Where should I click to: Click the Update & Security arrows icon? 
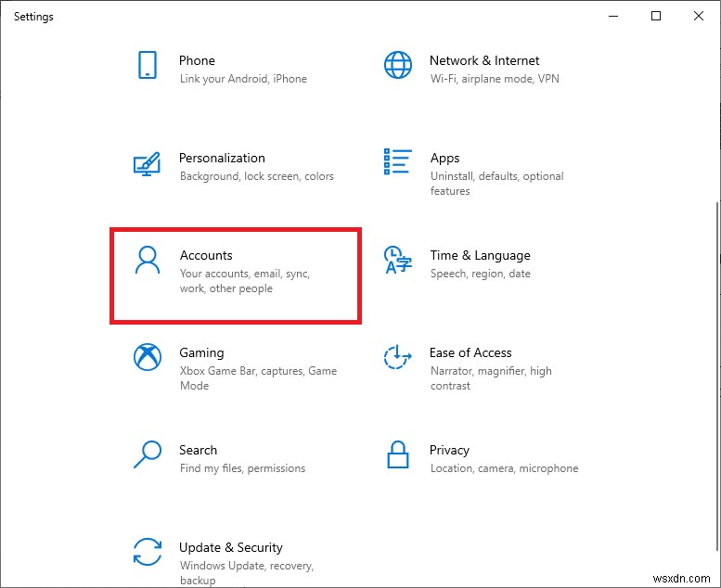(x=147, y=552)
